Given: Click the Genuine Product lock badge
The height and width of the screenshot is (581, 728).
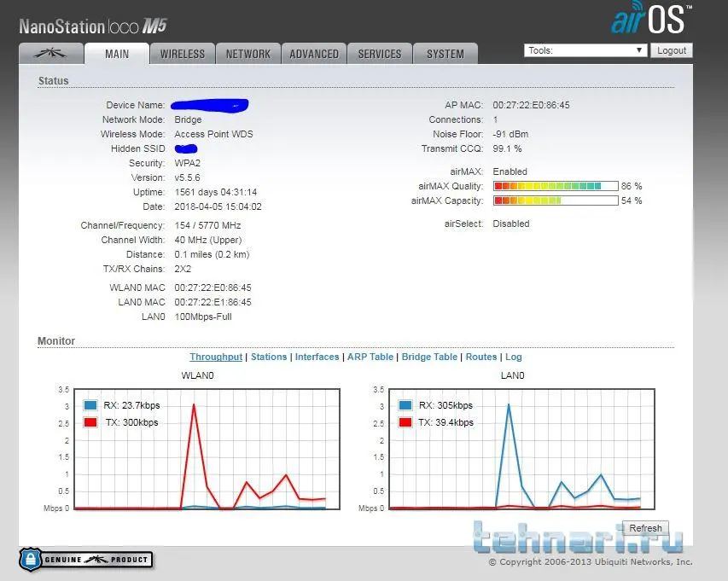Looking at the screenshot, I should click(86, 559).
